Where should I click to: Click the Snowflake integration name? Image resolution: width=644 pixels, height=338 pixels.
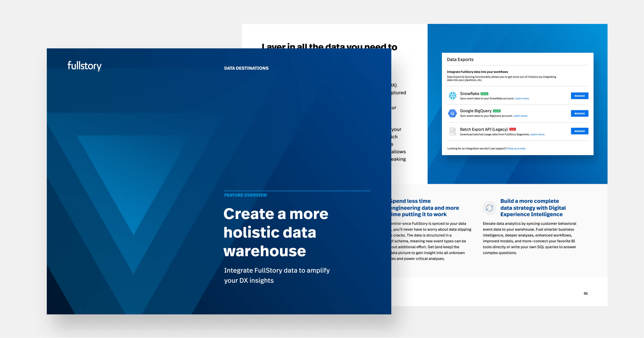pos(470,94)
